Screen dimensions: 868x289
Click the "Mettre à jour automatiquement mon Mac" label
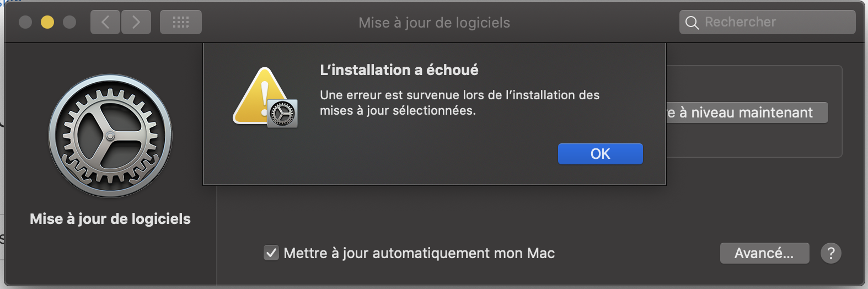click(x=419, y=253)
